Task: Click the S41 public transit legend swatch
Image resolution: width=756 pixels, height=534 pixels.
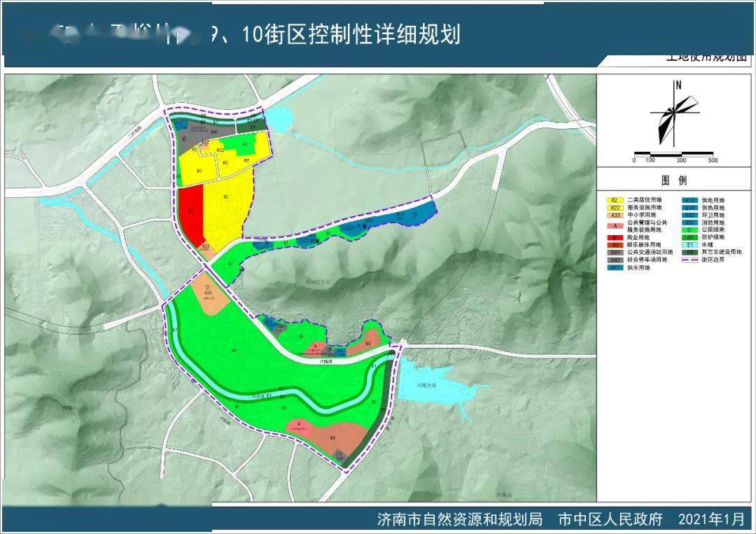Action: [x=615, y=252]
